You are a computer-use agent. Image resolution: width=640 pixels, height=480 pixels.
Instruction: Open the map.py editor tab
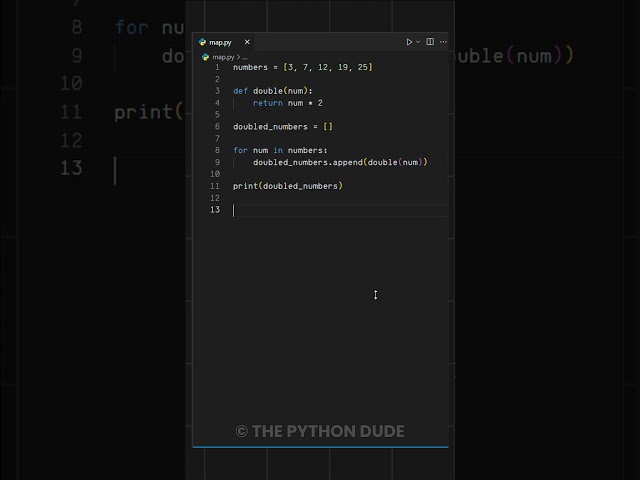click(x=224, y=42)
